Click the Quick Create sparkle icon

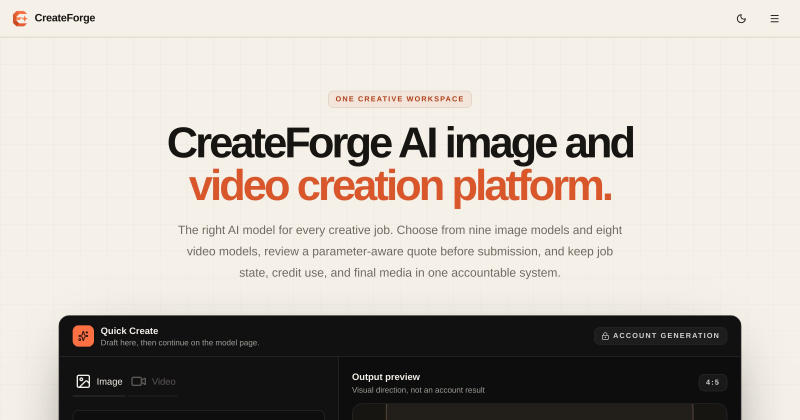(83, 336)
